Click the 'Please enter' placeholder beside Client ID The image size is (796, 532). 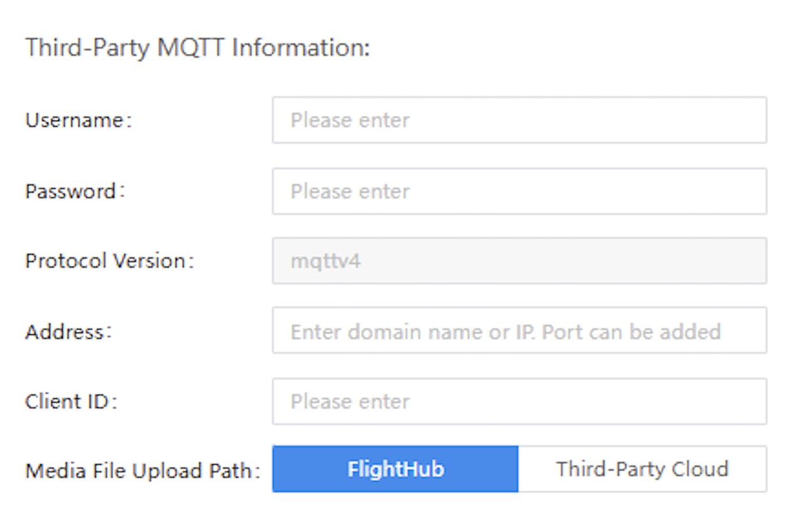click(350, 401)
